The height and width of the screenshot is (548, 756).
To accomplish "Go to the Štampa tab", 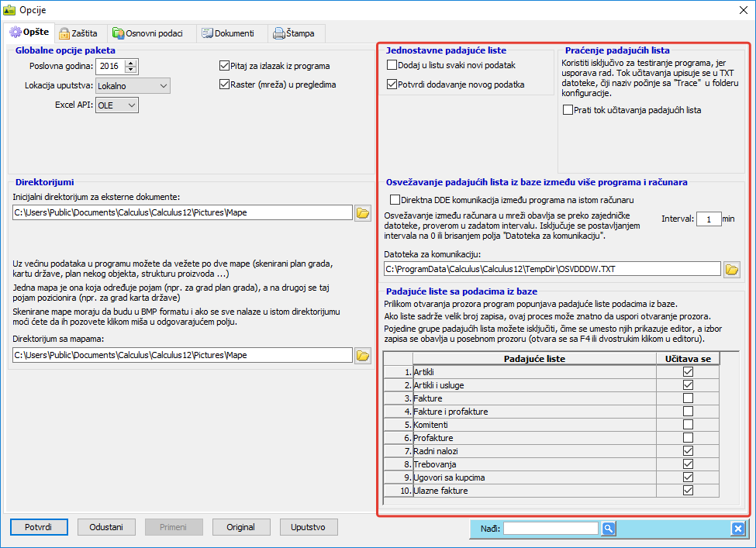I will [296, 33].
